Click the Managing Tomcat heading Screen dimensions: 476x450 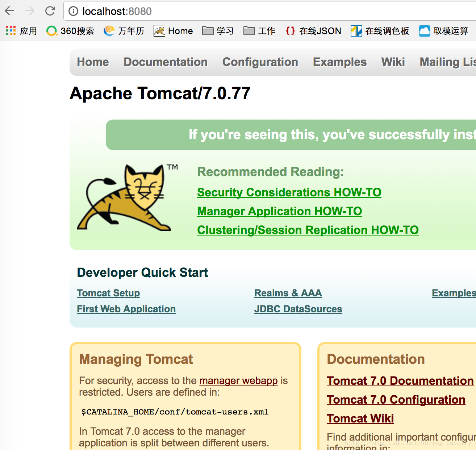click(x=136, y=359)
